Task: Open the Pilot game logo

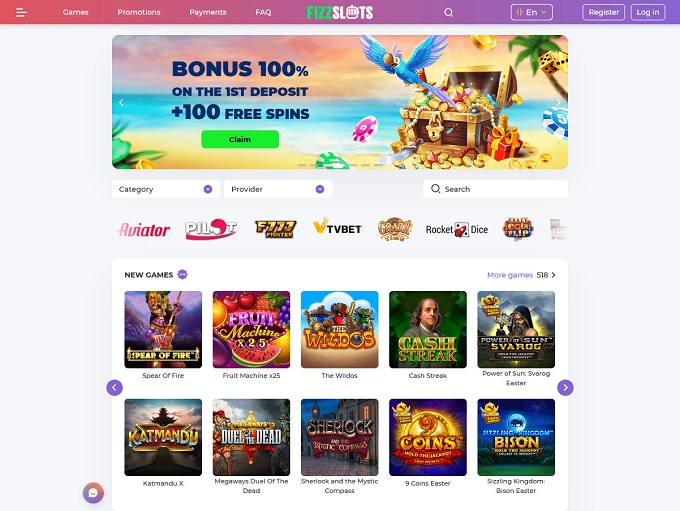Action: pos(211,229)
